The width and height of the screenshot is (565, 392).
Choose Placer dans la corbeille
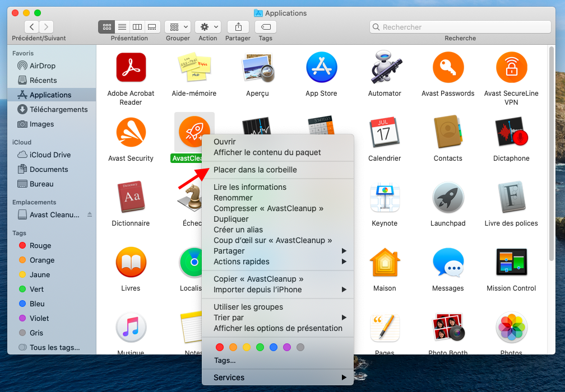[278, 170]
